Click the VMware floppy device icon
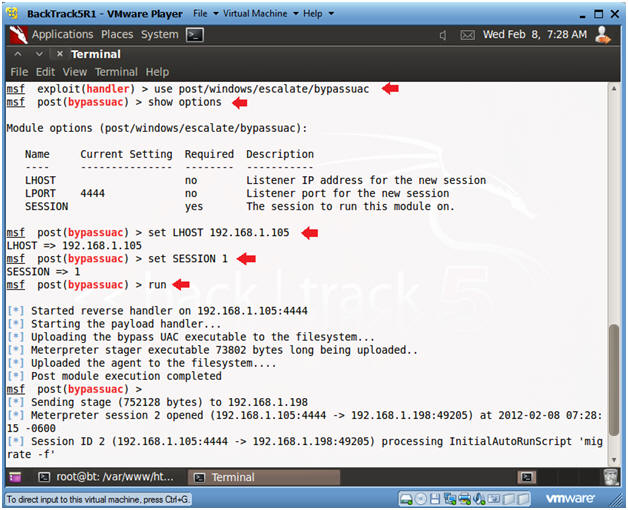 click(435, 499)
